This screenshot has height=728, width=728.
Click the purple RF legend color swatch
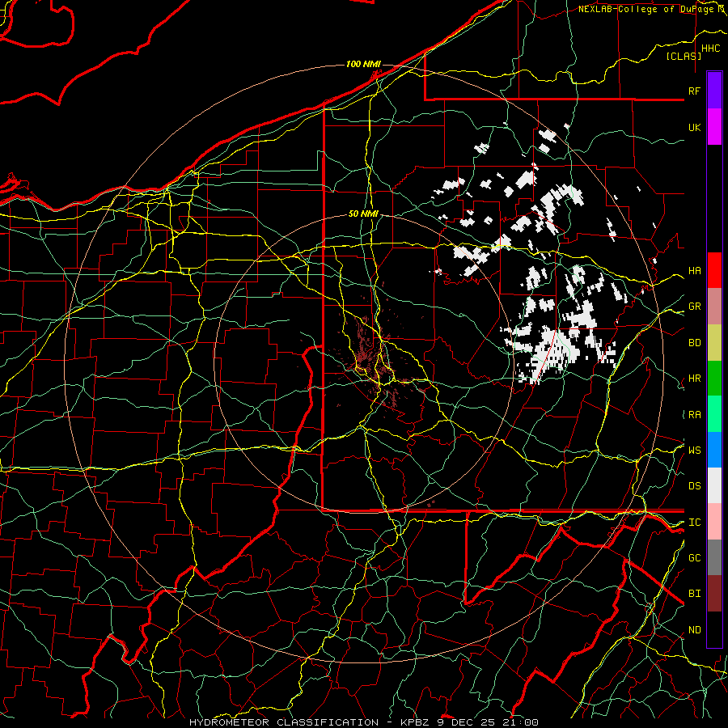point(714,91)
